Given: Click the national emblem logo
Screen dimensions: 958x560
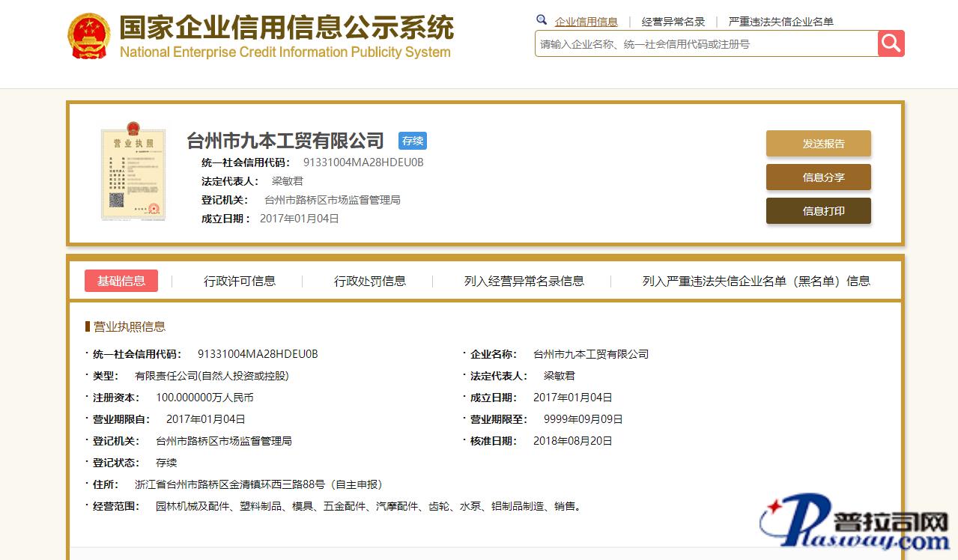Looking at the screenshot, I should click(x=89, y=36).
